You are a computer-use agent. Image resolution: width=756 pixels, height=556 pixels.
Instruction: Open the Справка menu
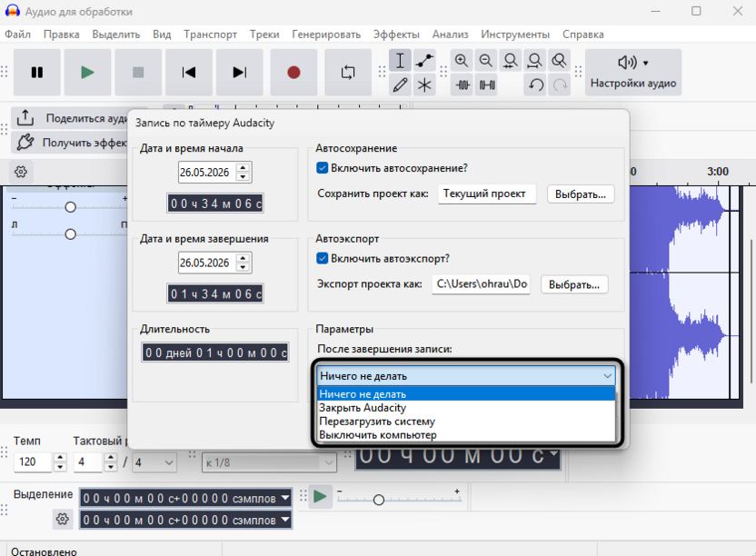pyautogui.click(x=583, y=35)
